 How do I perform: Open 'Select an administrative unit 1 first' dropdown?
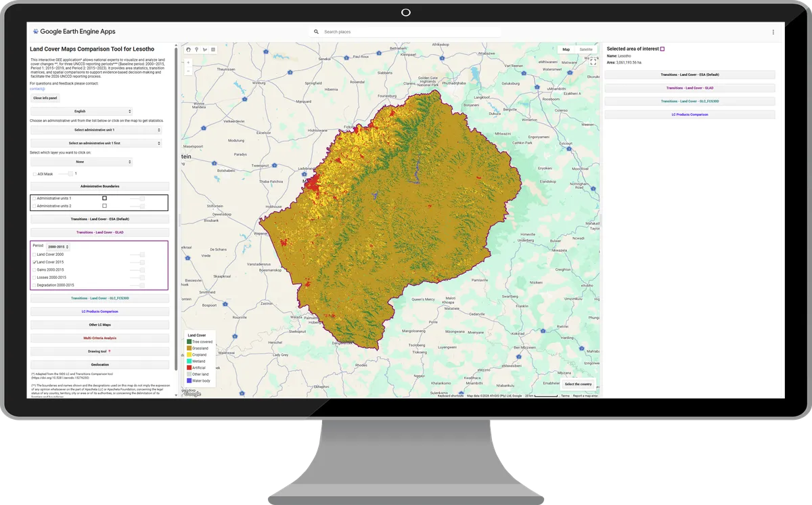[96, 144]
